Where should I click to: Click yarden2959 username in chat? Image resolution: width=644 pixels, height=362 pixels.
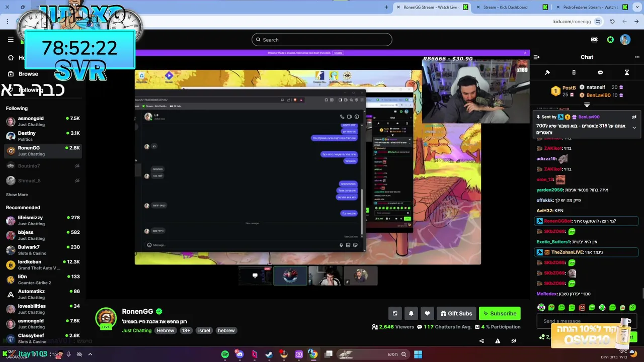[549, 190]
